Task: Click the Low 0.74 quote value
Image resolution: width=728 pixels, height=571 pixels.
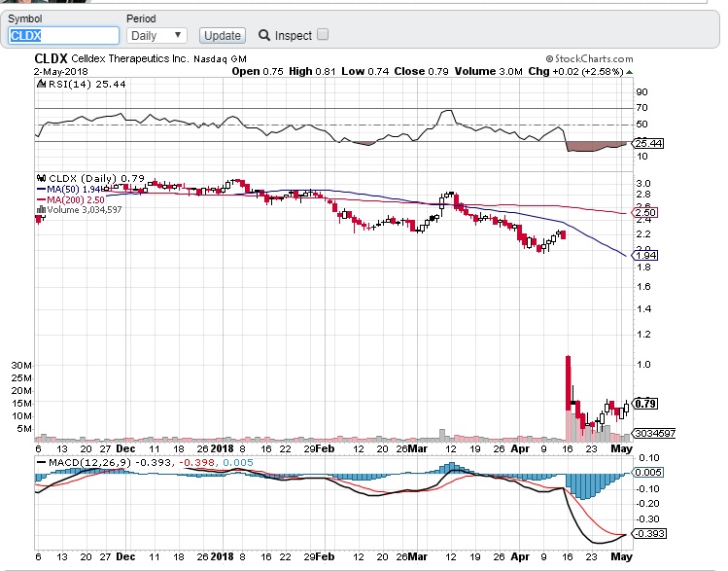Action: click(x=364, y=72)
